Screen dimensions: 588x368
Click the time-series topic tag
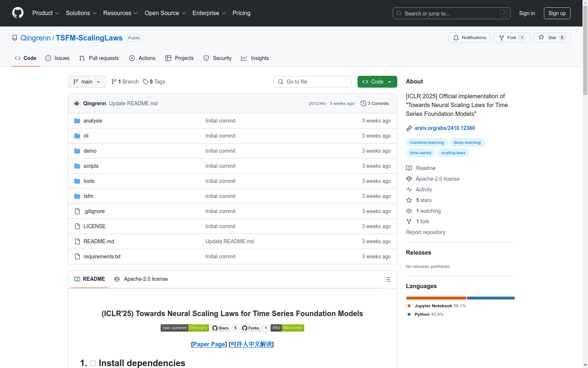coord(421,153)
